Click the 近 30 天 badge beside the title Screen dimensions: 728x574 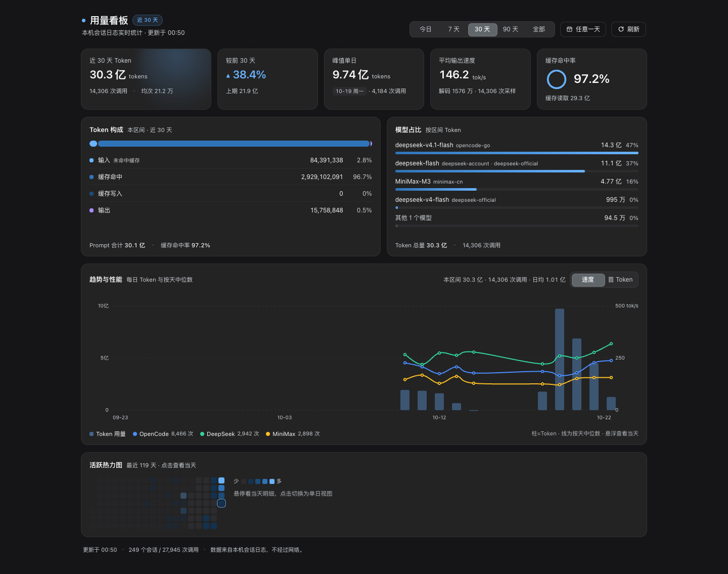tap(148, 20)
